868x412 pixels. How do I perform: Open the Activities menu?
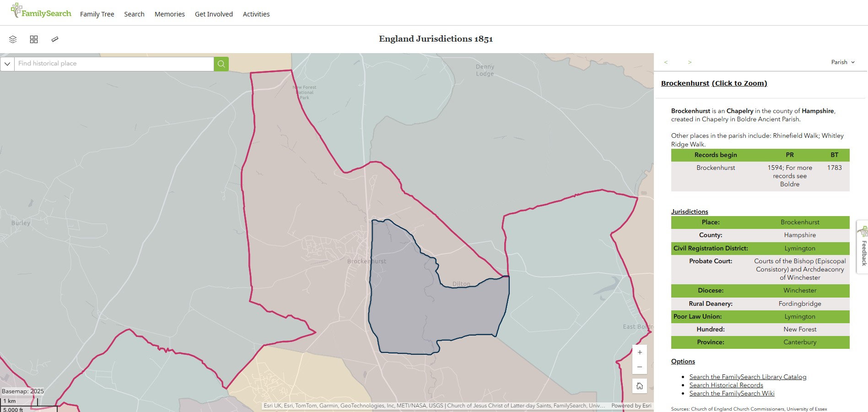click(x=256, y=14)
